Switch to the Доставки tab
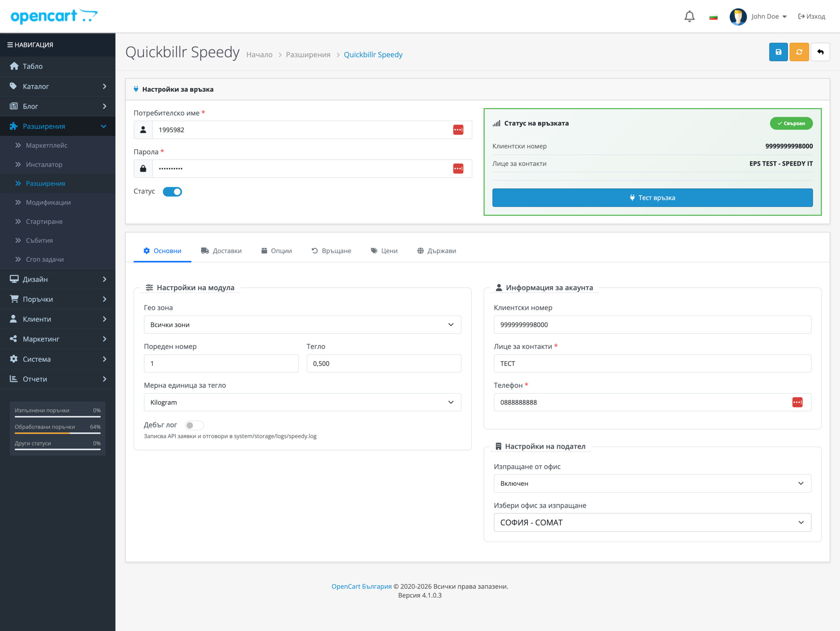This screenshot has width=840, height=631. (221, 251)
